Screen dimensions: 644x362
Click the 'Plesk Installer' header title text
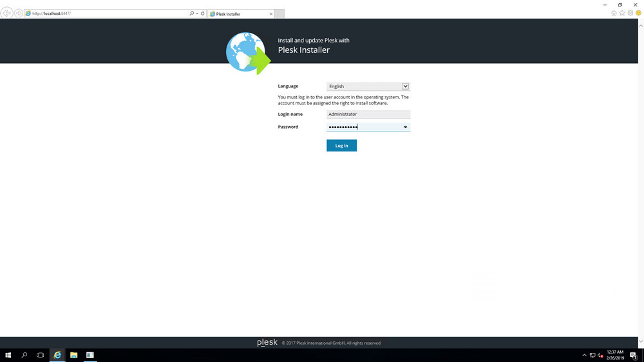(303, 50)
